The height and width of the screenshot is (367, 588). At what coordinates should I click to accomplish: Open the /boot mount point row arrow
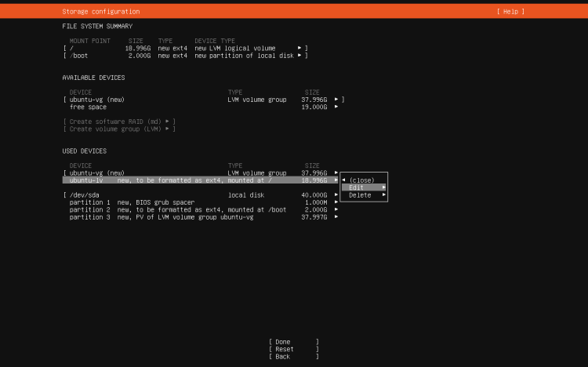point(299,56)
